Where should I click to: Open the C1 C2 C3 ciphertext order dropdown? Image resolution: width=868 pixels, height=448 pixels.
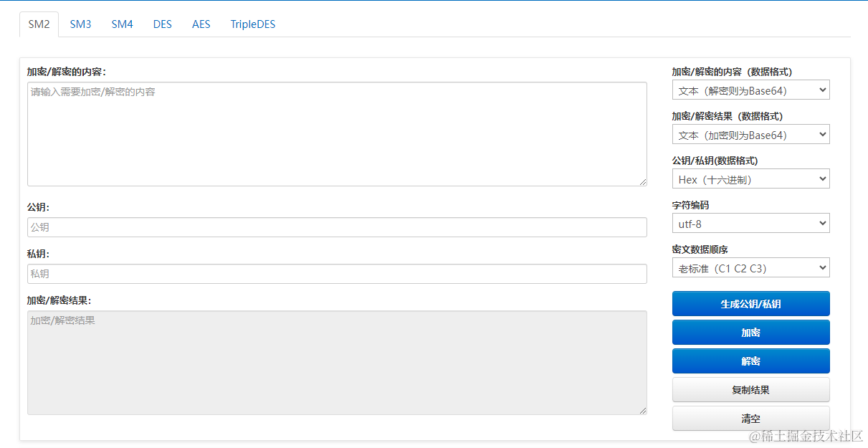click(x=750, y=268)
